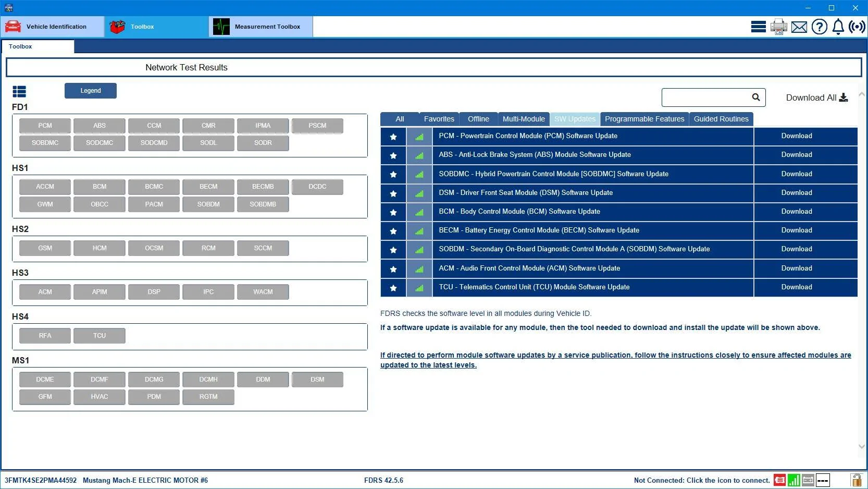The height and width of the screenshot is (489, 868).
Task: Star the SOBDMC Software Update row
Action: click(x=393, y=174)
